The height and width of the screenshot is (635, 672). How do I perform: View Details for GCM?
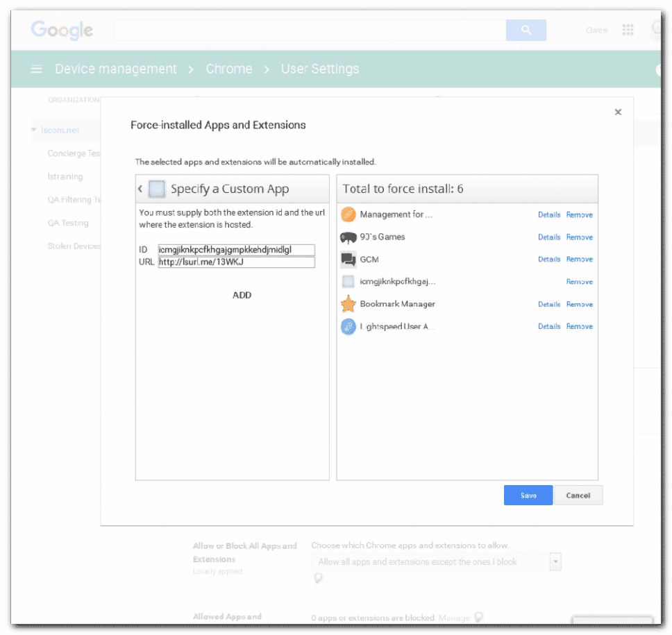pos(549,260)
